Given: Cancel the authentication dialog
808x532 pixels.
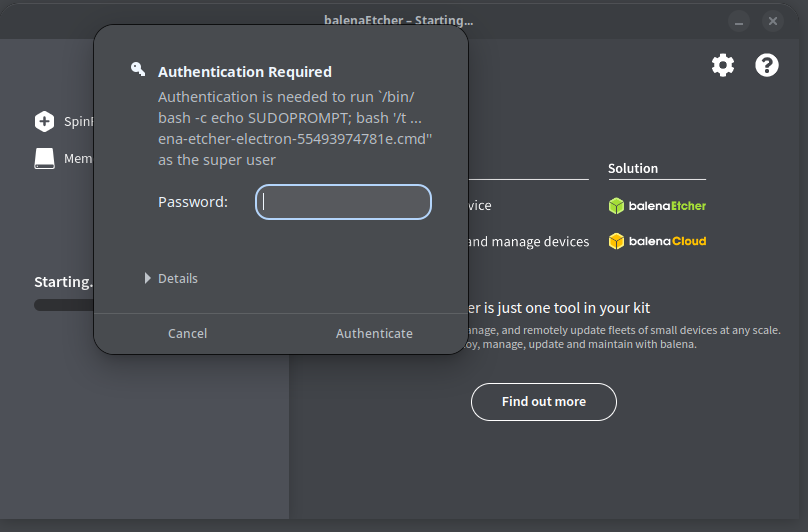Looking at the screenshot, I should [x=188, y=334].
